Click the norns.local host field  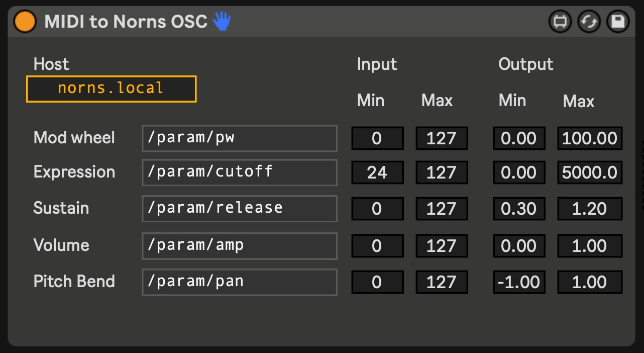click(111, 89)
